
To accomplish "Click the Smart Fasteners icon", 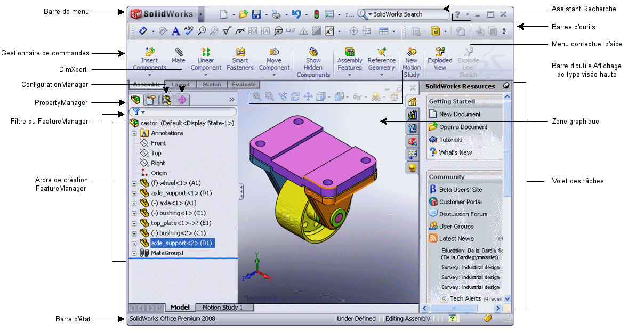I will click(x=240, y=52).
